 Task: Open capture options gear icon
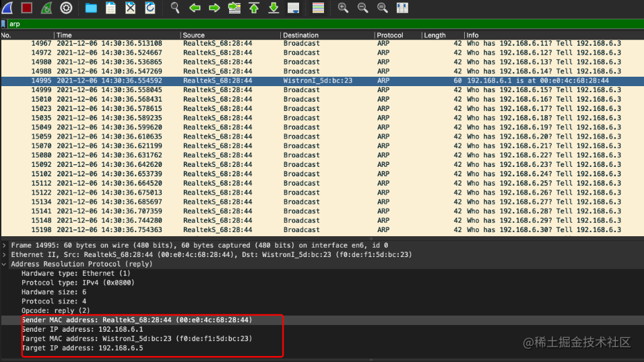click(66, 7)
